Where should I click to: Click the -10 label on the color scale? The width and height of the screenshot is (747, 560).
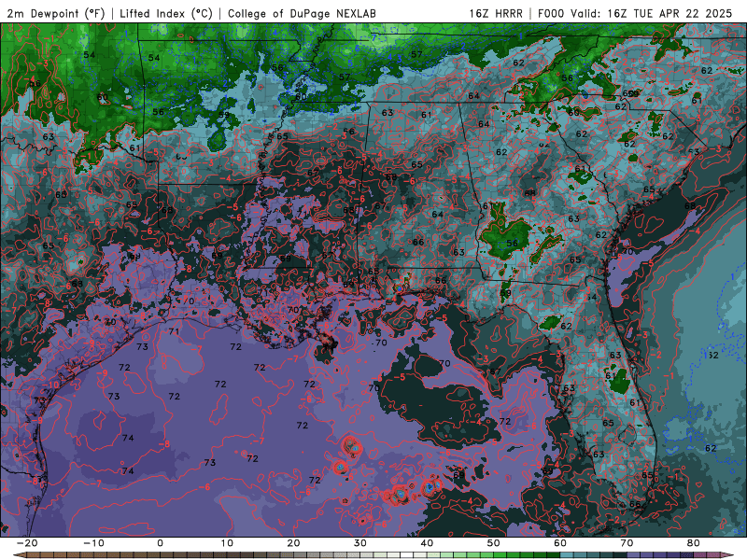[x=93, y=543]
